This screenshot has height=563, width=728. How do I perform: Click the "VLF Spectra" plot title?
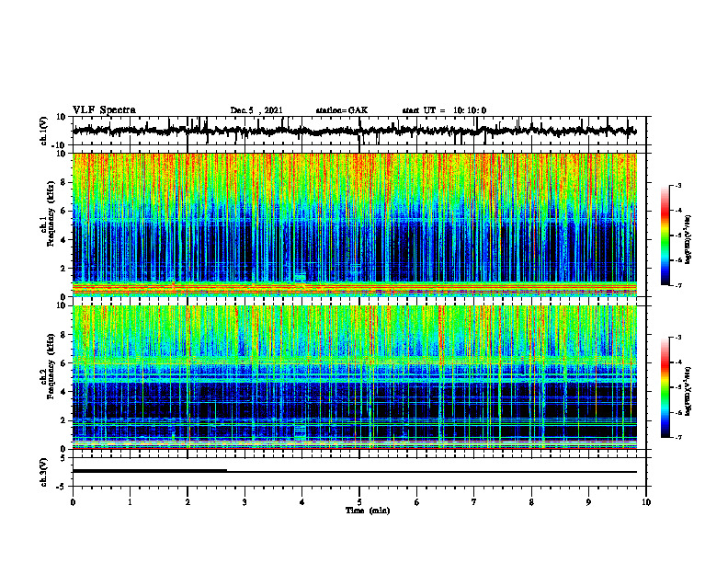pos(104,110)
